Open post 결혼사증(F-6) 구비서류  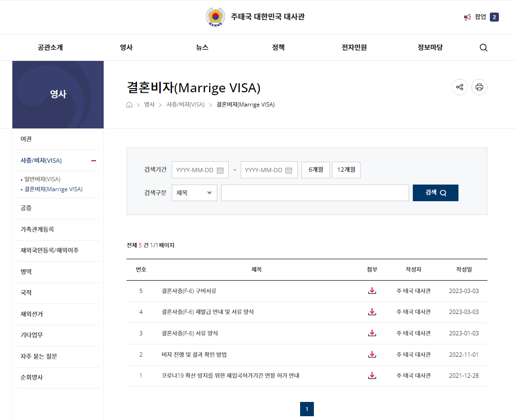tap(189, 291)
